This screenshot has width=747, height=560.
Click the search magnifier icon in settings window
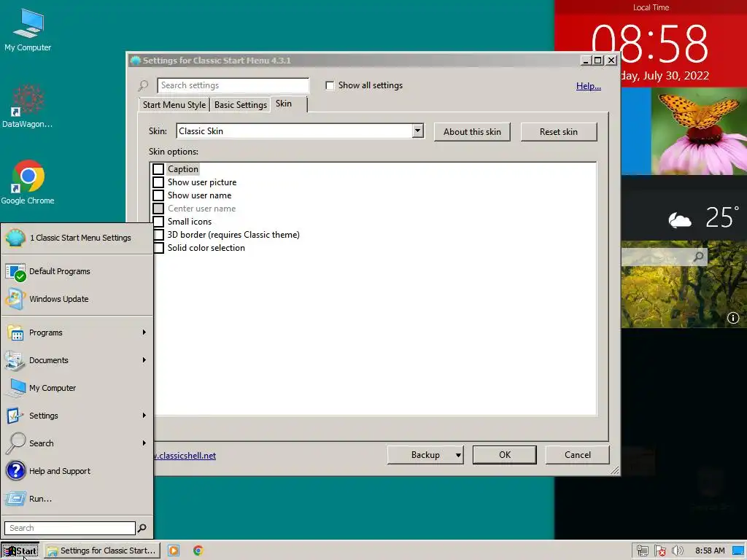[143, 86]
